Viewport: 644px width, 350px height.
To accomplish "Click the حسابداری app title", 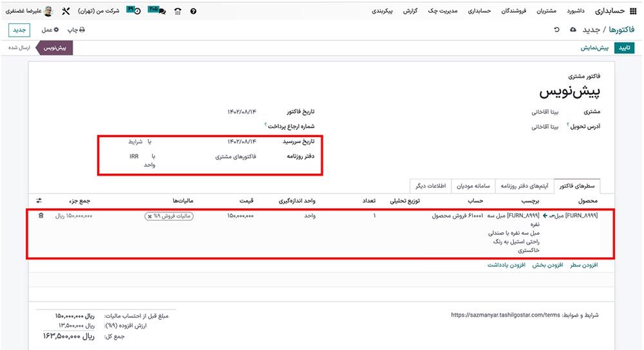I will [609, 11].
